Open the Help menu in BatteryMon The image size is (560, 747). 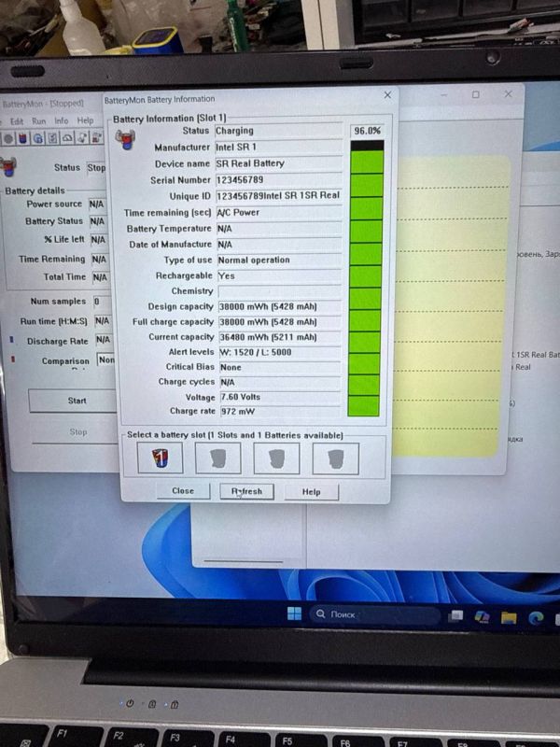pyautogui.click(x=85, y=120)
